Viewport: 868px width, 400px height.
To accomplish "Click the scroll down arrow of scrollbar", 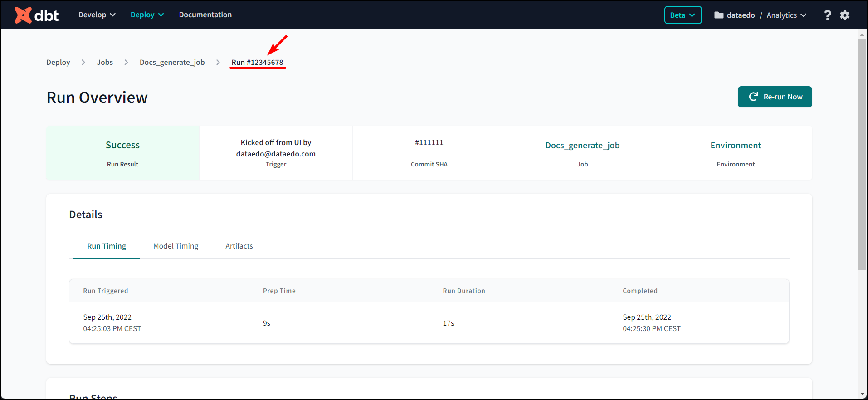I will tap(862, 394).
